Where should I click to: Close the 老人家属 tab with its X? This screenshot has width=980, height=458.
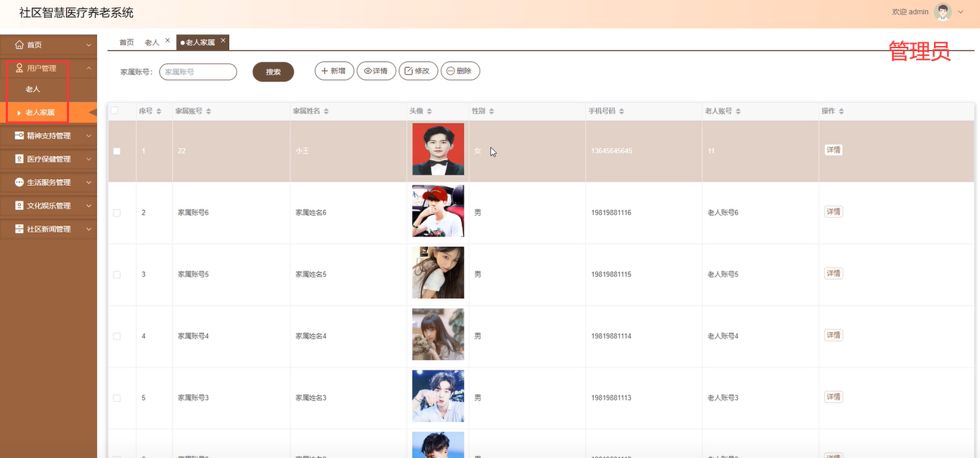click(x=223, y=41)
